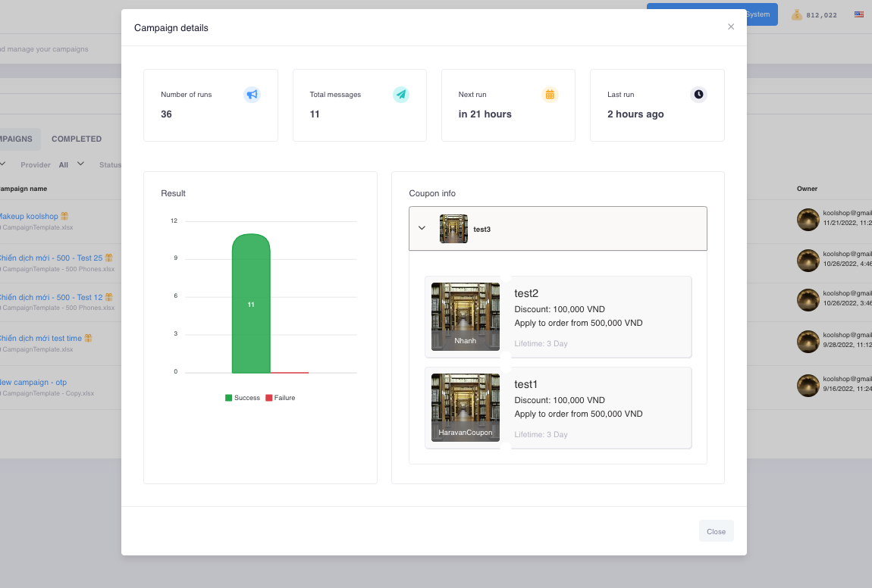
Task: Close the dialog using the X icon
Action: point(731,27)
